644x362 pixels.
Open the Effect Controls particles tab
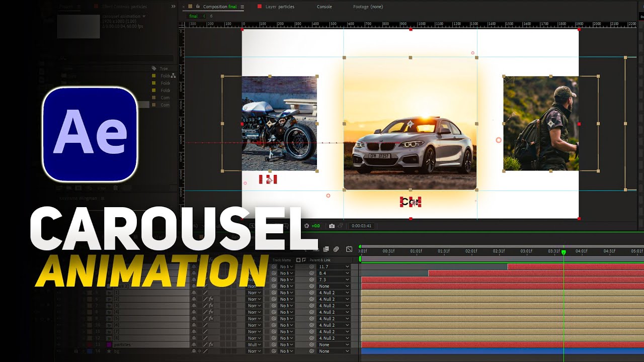(x=124, y=7)
